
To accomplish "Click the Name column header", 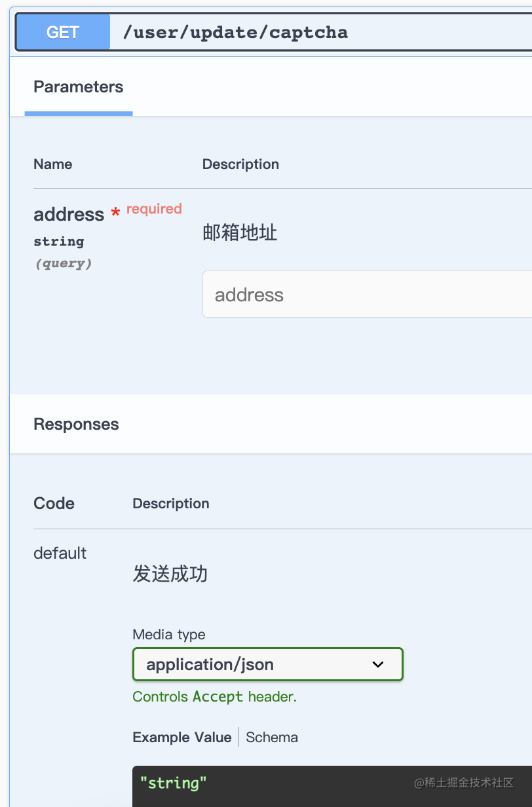I will click(x=53, y=164).
